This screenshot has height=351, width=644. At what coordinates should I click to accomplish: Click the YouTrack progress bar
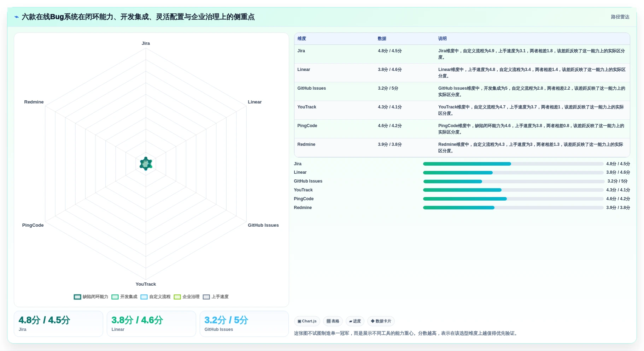point(513,190)
